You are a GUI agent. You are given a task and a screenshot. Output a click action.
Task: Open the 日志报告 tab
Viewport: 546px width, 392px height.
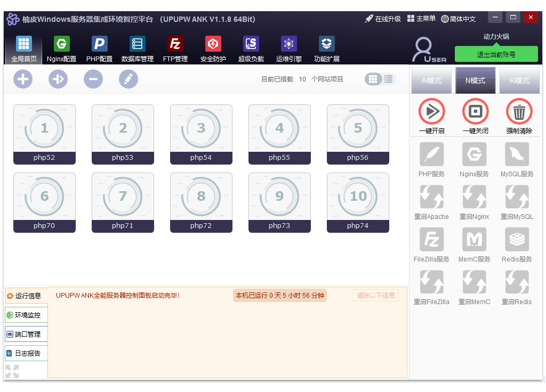tap(27, 354)
